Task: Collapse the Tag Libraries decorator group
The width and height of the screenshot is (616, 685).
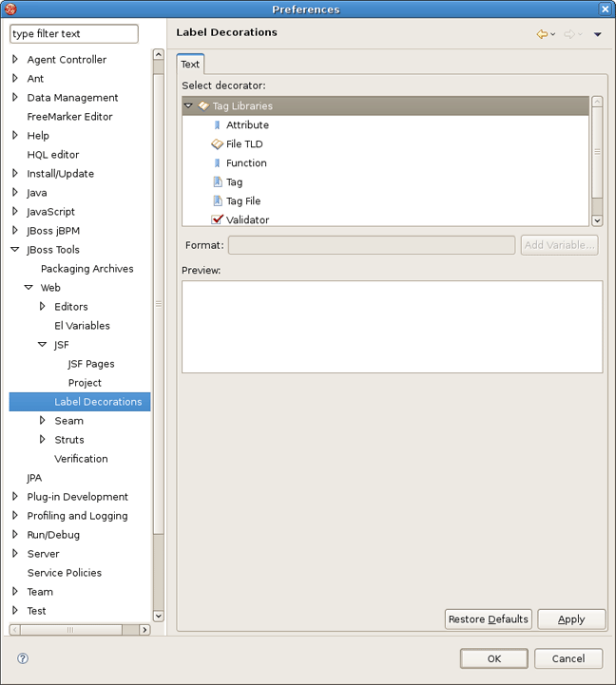Action: point(188,106)
